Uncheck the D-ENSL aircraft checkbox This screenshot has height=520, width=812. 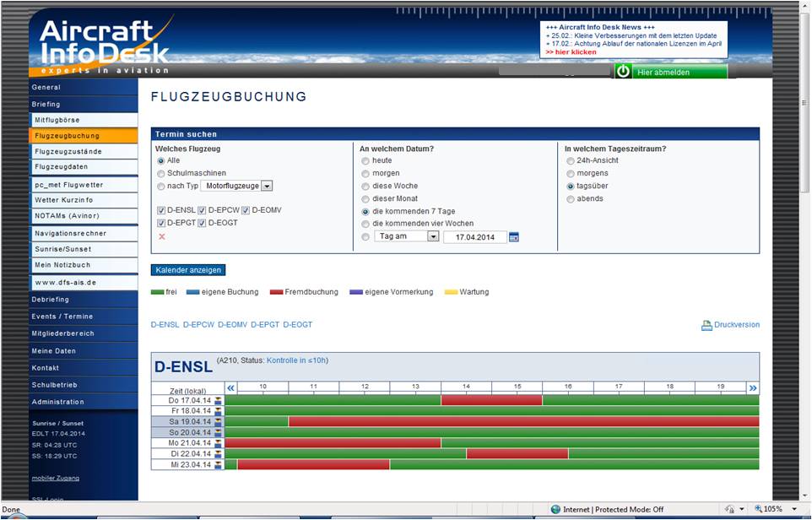pyautogui.click(x=160, y=210)
